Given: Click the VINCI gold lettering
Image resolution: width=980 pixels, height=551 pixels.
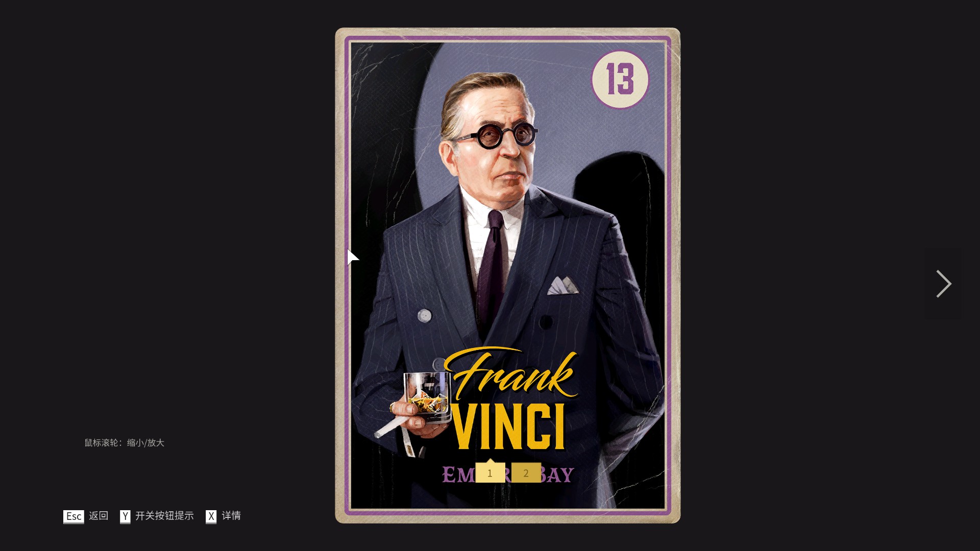Looking at the screenshot, I should coord(509,427).
